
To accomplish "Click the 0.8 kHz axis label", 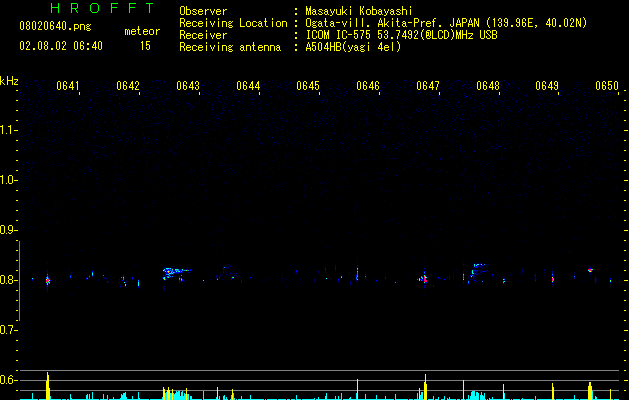I will coord(8,280).
